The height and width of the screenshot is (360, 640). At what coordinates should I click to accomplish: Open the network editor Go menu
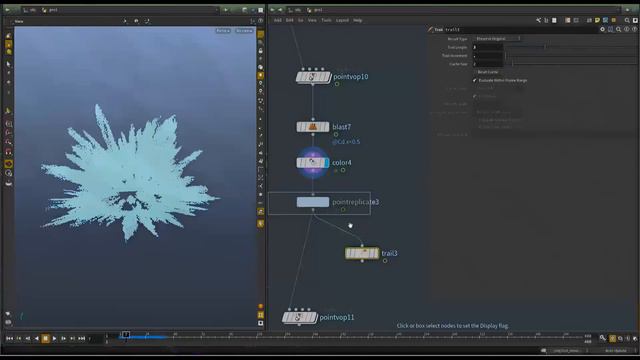[300, 20]
